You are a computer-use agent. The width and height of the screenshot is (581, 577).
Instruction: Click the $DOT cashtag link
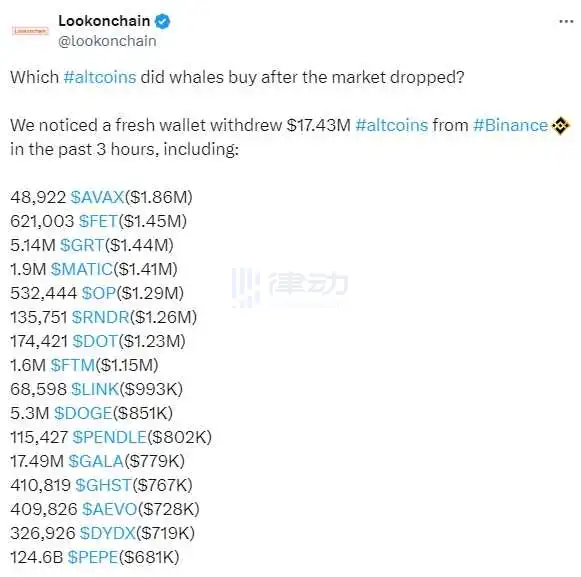point(95,341)
